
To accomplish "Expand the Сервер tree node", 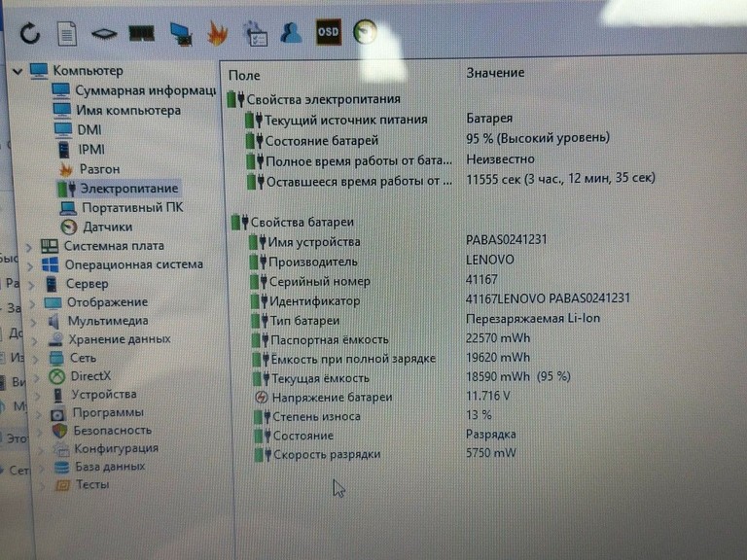I will click(31, 285).
